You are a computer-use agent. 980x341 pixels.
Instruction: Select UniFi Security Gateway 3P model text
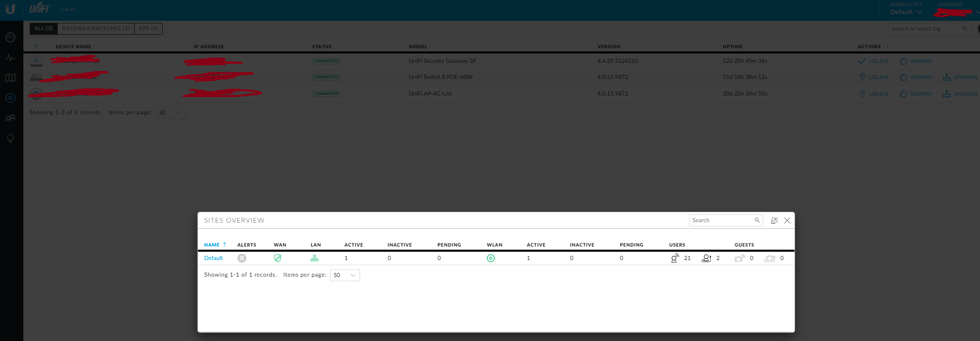point(442,61)
